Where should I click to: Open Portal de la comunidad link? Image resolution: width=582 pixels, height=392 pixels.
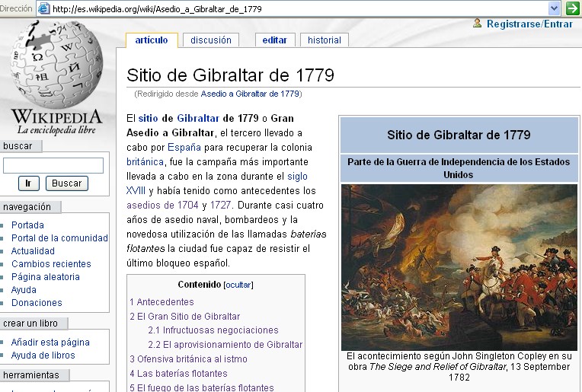point(59,238)
